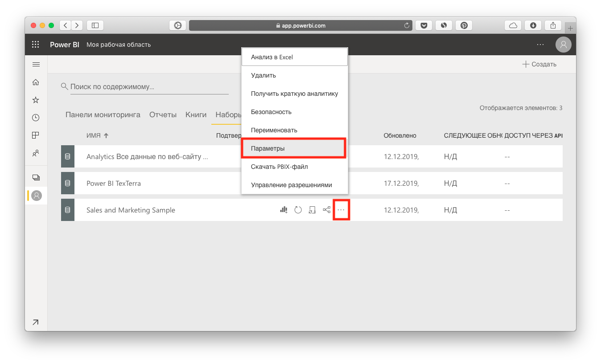Open more options for Sales and Marketing Sample
This screenshot has width=601, height=364.
point(341,210)
